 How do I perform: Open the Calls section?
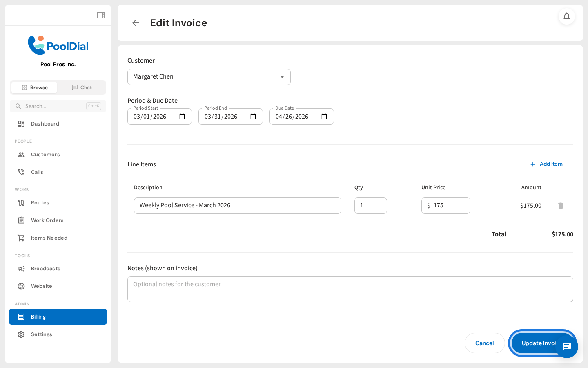click(37, 172)
